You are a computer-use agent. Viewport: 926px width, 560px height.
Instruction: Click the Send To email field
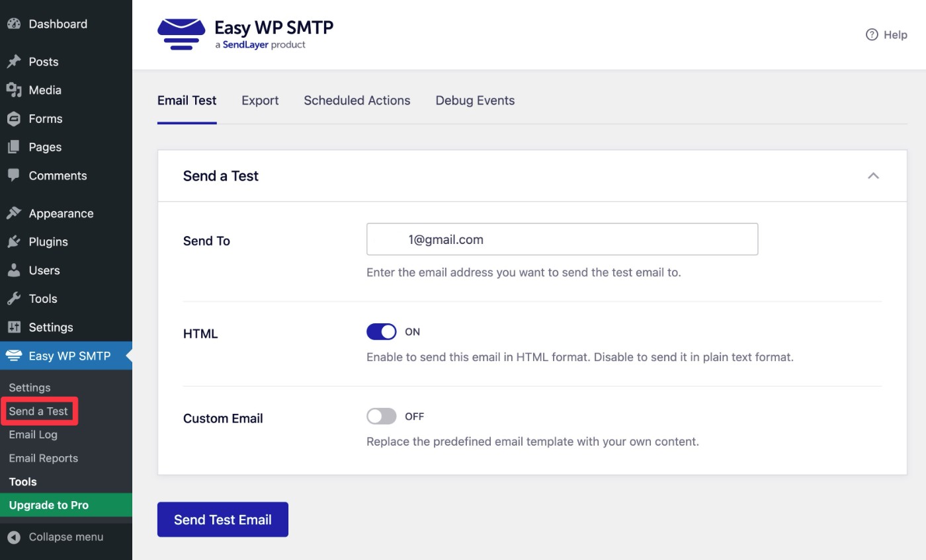click(562, 239)
